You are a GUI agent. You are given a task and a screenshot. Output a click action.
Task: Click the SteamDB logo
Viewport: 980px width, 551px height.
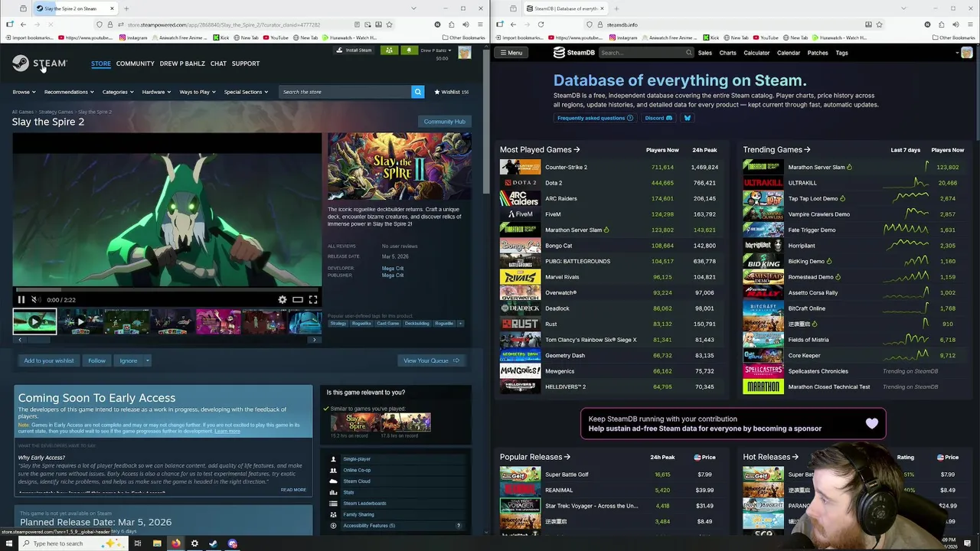(574, 53)
